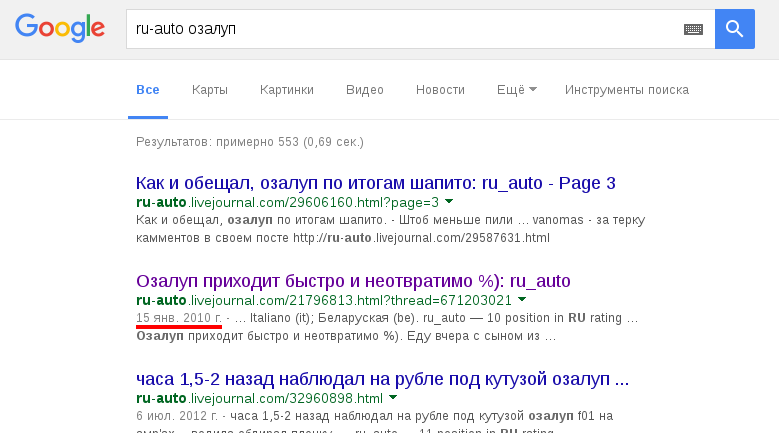779x433 pixels.
Task: Expand arrow next to URL 29606160.html?page=3
Action: [449, 202]
